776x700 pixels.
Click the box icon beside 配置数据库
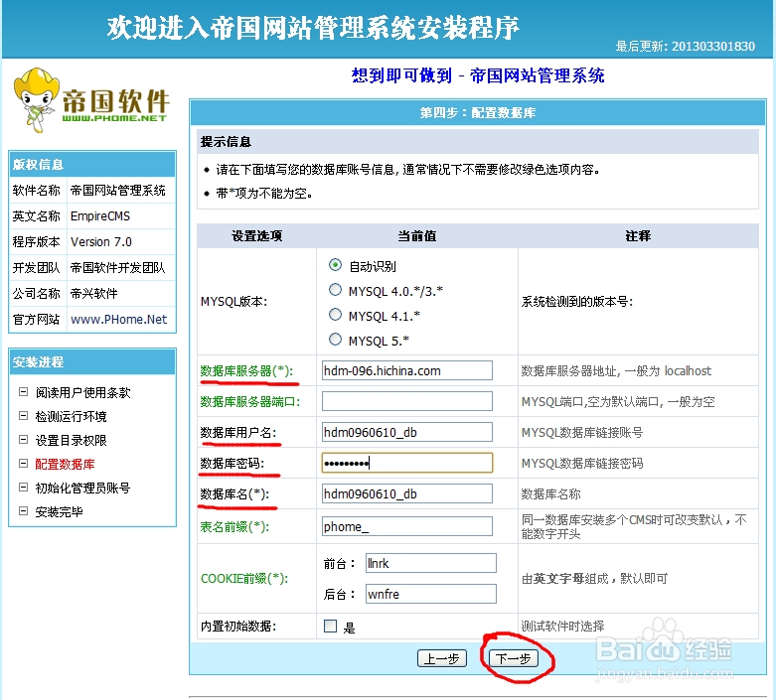tap(23, 464)
